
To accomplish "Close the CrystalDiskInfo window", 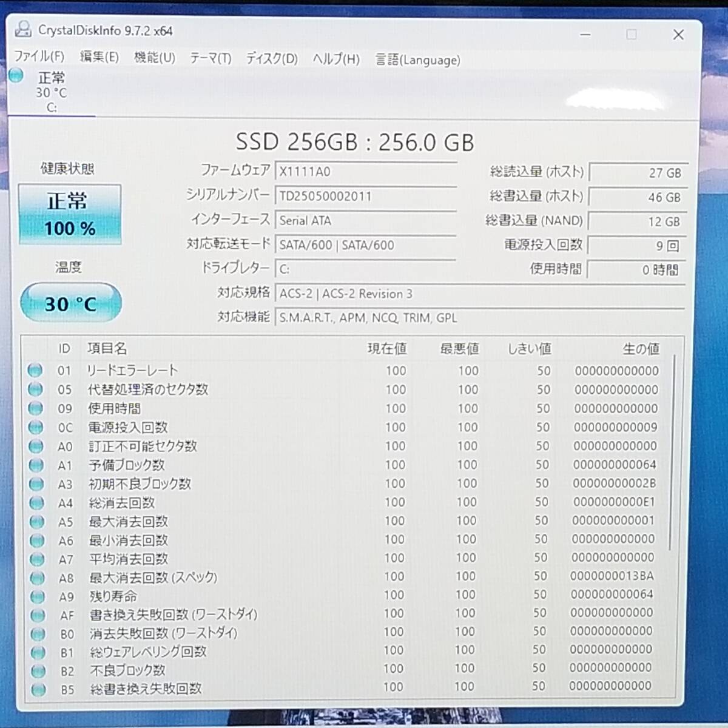I will point(678,35).
